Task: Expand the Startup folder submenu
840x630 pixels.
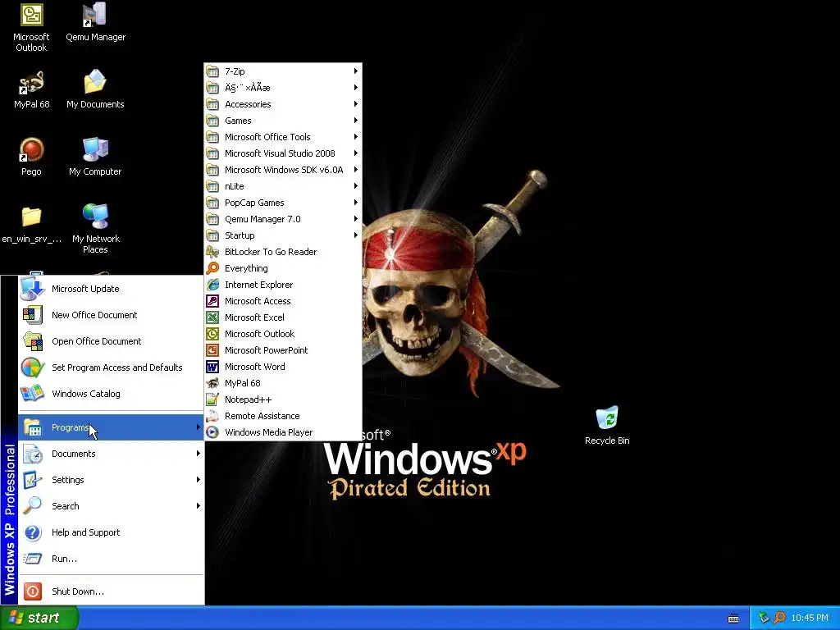Action: 283,235
